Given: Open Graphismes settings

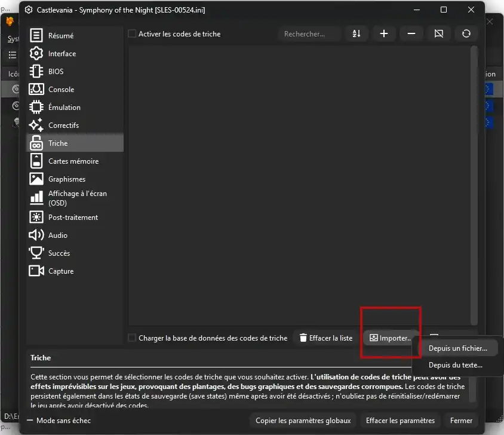Looking at the screenshot, I should point(75,179).
